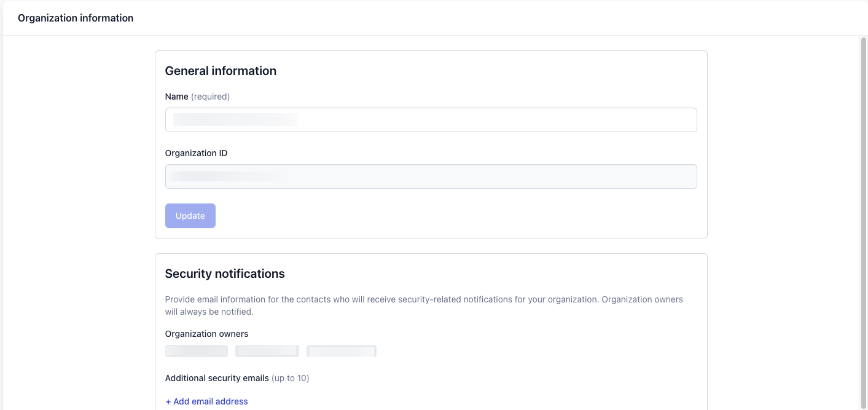
Task: Click the Update button
Action: tap(190, 216)
